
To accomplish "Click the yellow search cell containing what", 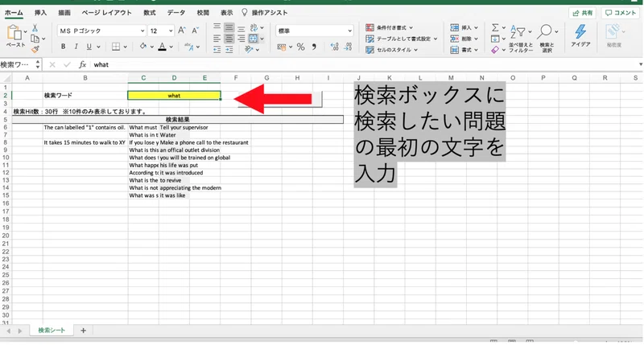I will tap(174, 95).
